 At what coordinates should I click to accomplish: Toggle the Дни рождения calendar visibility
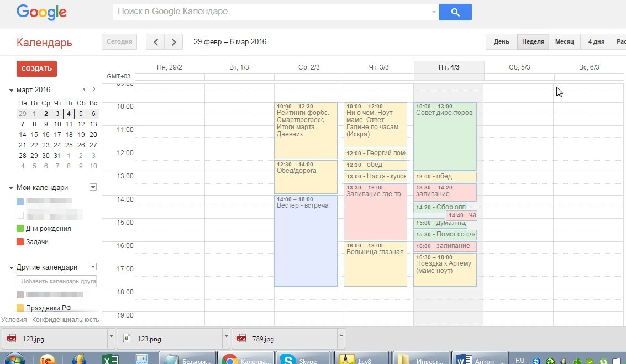20,229
